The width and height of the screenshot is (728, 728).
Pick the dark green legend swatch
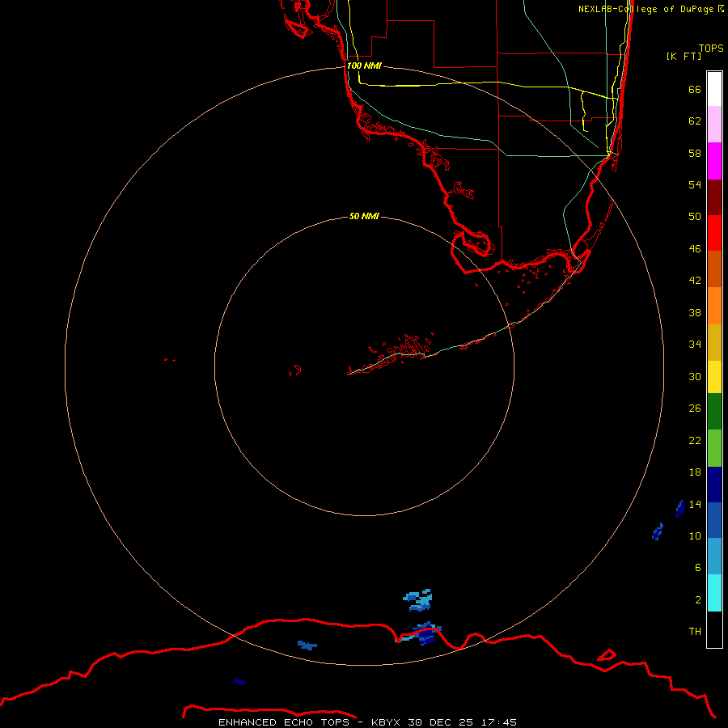tap(714, 411)
